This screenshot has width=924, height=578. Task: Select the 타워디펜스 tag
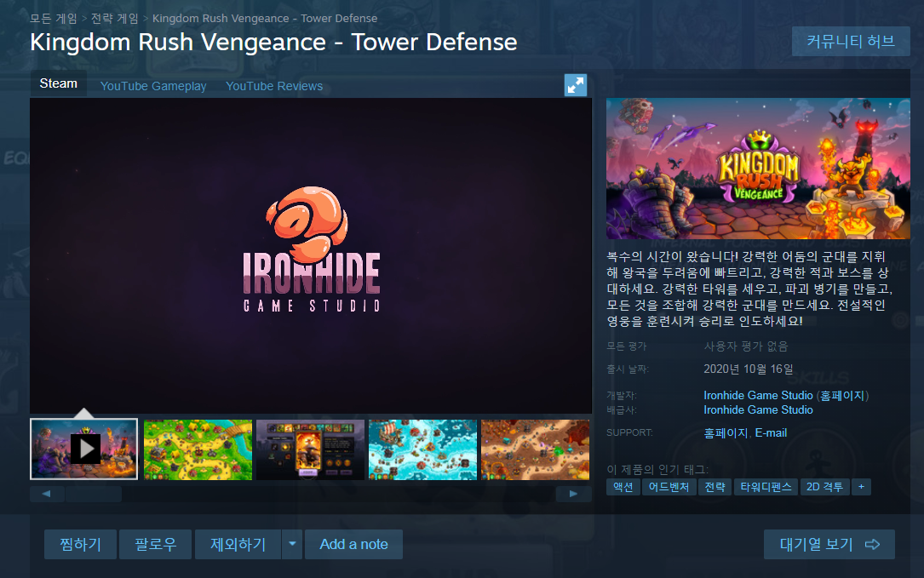click(766, 487)
